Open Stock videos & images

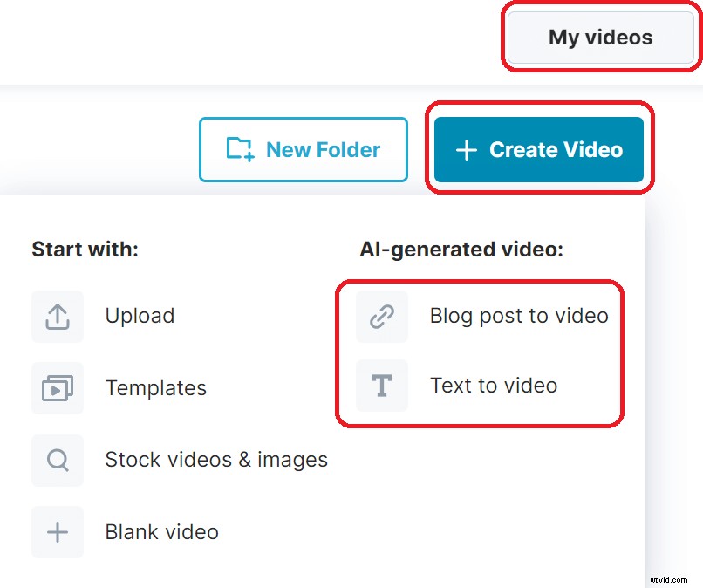(216, 461)
